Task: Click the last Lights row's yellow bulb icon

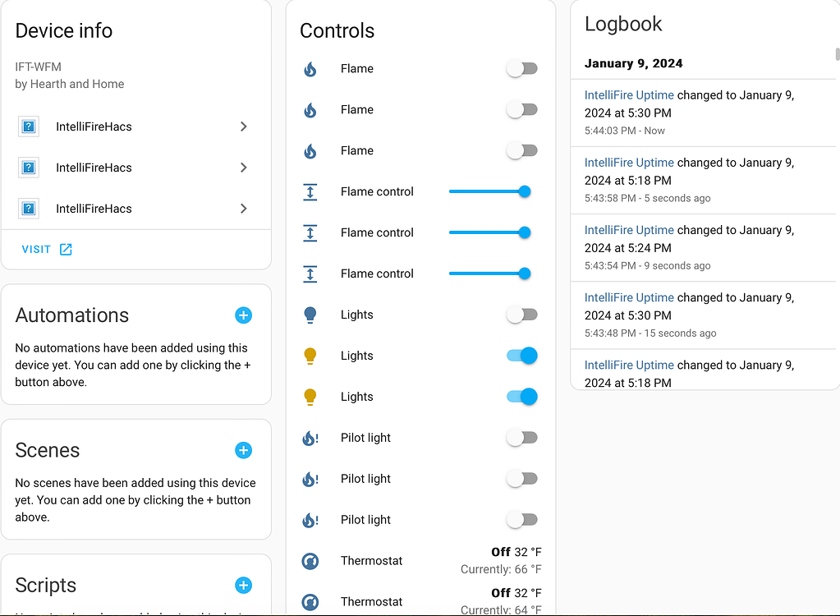Action: coord(310,397)
